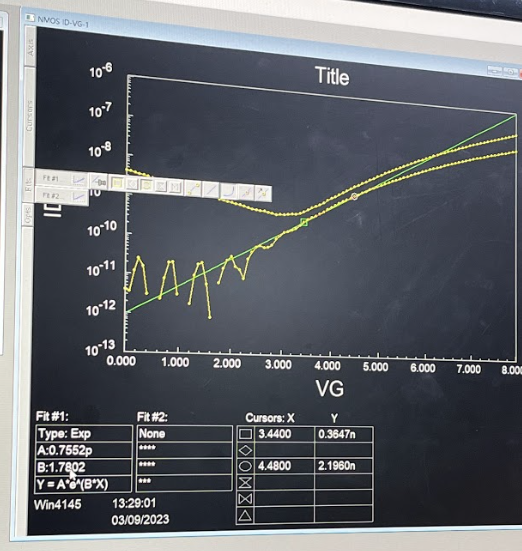Click 'None' in the Fit #2 box
This screenshot has width=522, height=551.
pos(152,433)
